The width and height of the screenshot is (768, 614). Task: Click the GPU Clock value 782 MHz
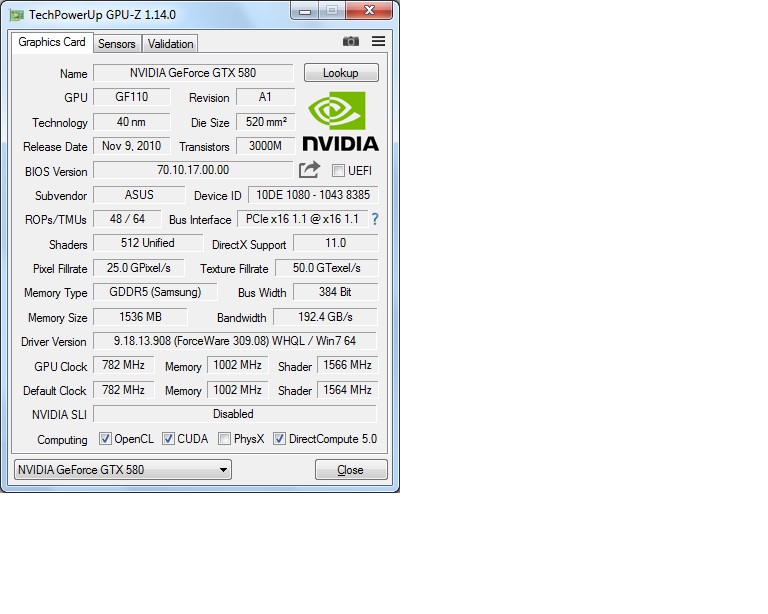[123, 365]
